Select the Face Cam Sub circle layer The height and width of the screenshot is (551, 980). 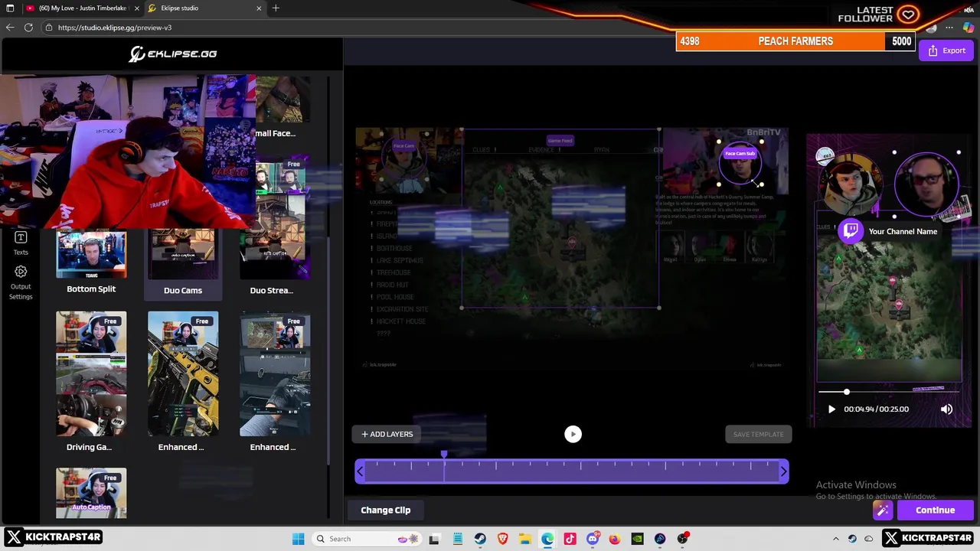(x=740, y=162)
